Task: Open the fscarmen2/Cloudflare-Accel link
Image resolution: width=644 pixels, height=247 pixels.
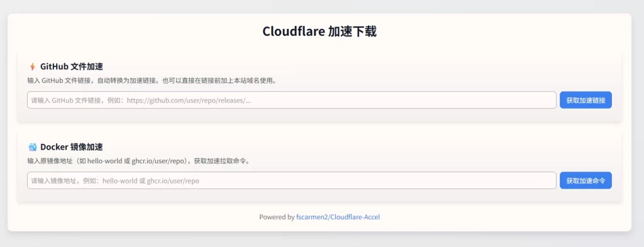Action: (x=338, y=217)
